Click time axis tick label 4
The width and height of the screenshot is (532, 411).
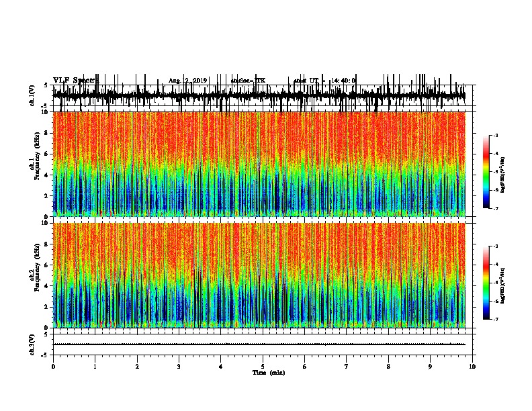(x=221, y=367)
